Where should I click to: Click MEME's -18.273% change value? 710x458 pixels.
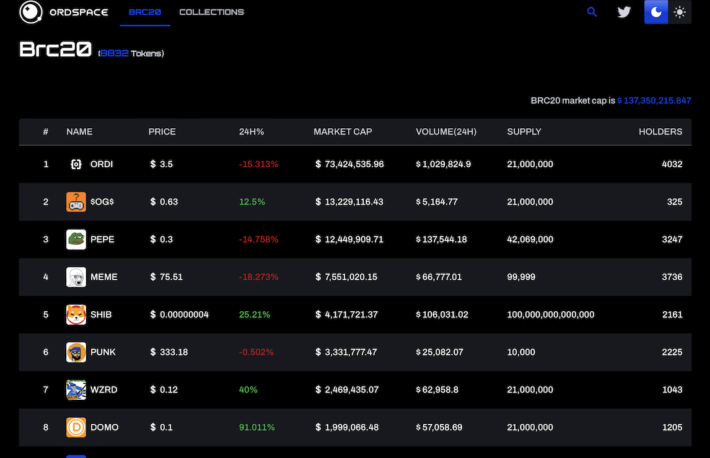tap(259, 277)
